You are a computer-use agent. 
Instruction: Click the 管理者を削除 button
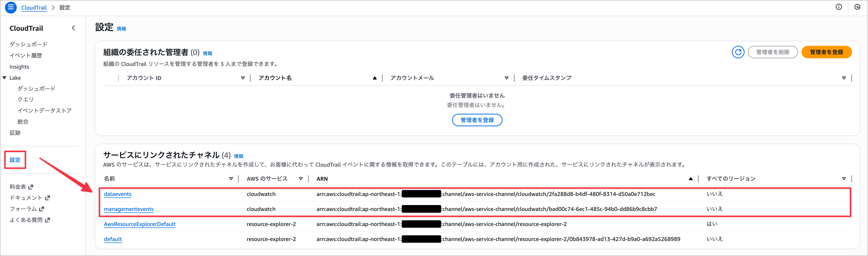tap(773, 52)
